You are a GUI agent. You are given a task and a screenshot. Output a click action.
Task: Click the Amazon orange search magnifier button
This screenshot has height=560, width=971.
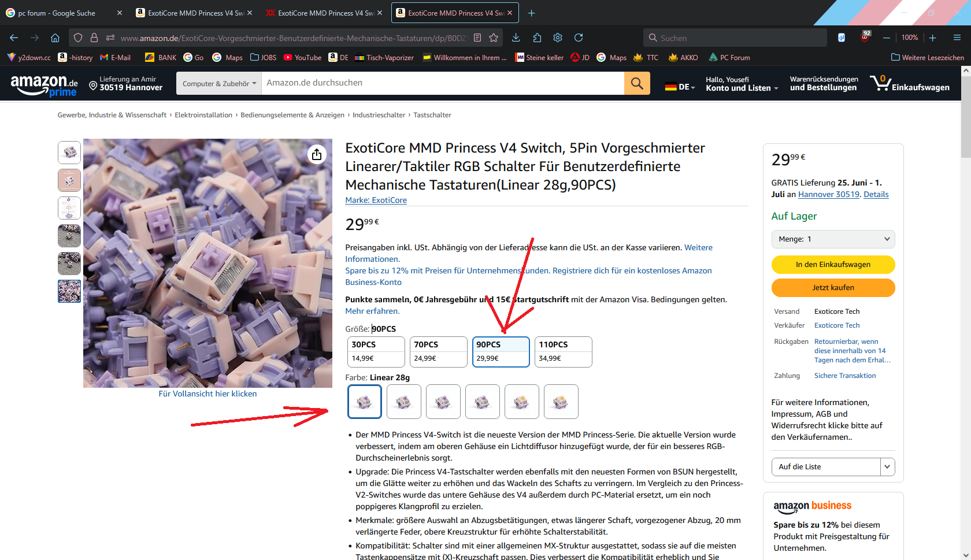pyautogui.click(x=637, y=83)
